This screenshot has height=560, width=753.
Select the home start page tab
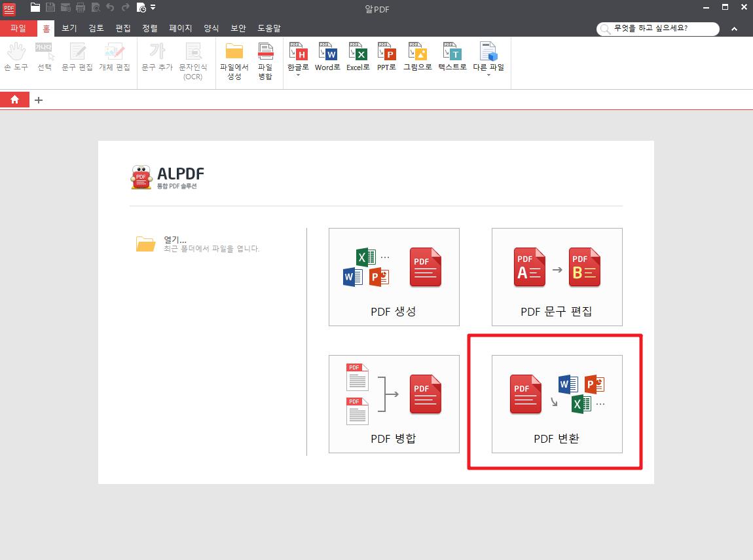tap(14, 100)
